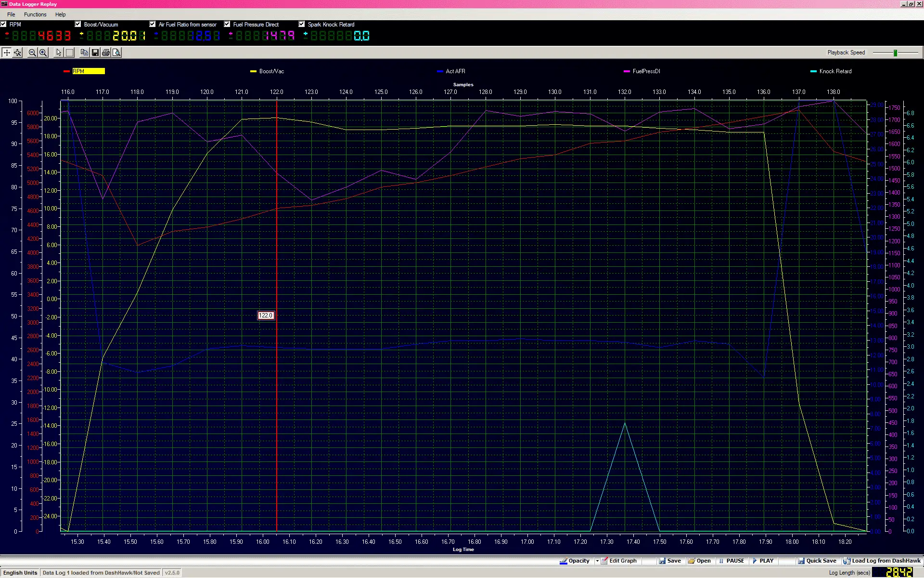The height and width of the screenshot is (578, 924).
Task: Select the arrow cursor tool
Action: tap(59, 53)
